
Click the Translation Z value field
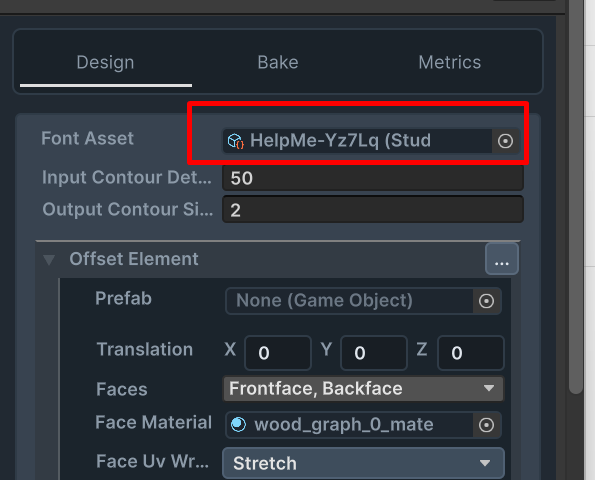pos(471,353)
